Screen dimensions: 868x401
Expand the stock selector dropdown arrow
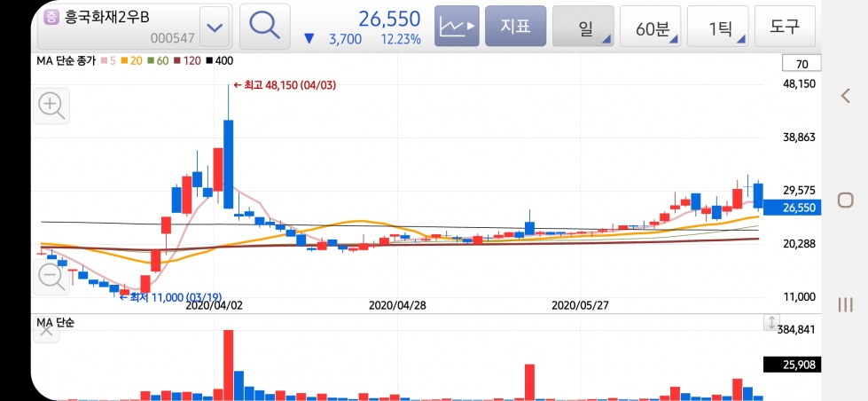[215, 28]
